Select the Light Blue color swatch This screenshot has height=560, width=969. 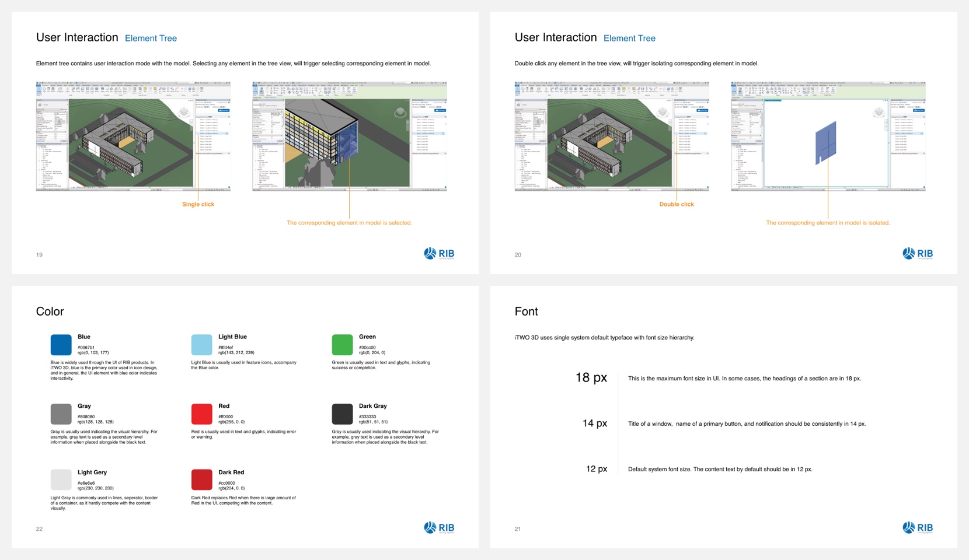pos(201,345)
